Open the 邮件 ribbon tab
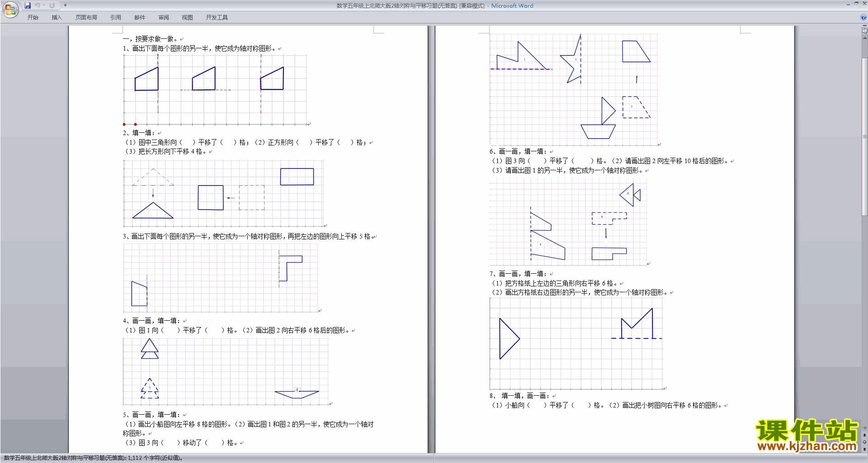This screenshot has width=868, height=463. pyautogui.click(x=140, y=18)
